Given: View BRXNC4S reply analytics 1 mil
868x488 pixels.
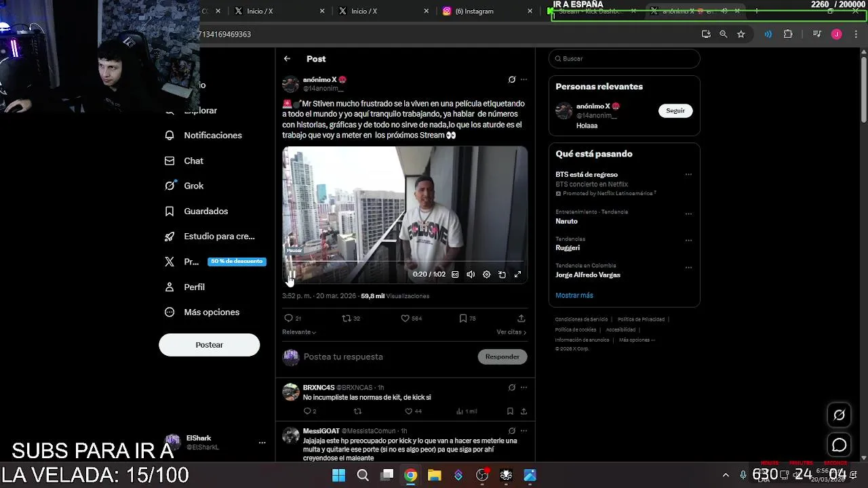Looking at the screenshot, I should (x=467, y=411).
